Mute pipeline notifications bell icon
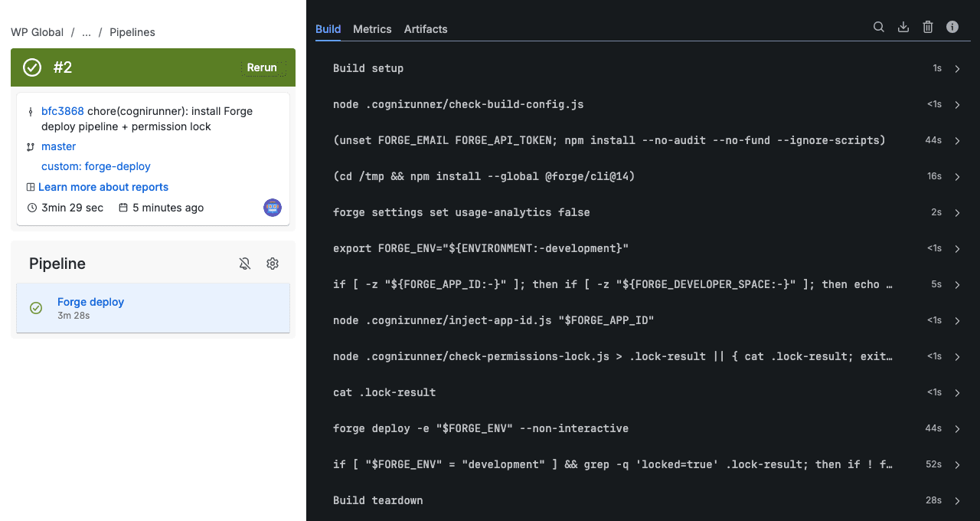Image resolution: width=980 pixels, height=521 pixels. pyautogui.click(x=245, y=264)
